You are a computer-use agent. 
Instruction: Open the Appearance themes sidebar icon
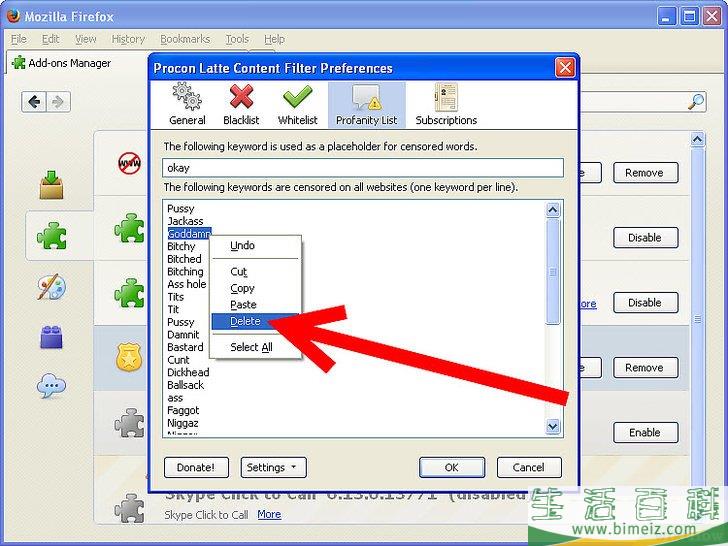52,286
